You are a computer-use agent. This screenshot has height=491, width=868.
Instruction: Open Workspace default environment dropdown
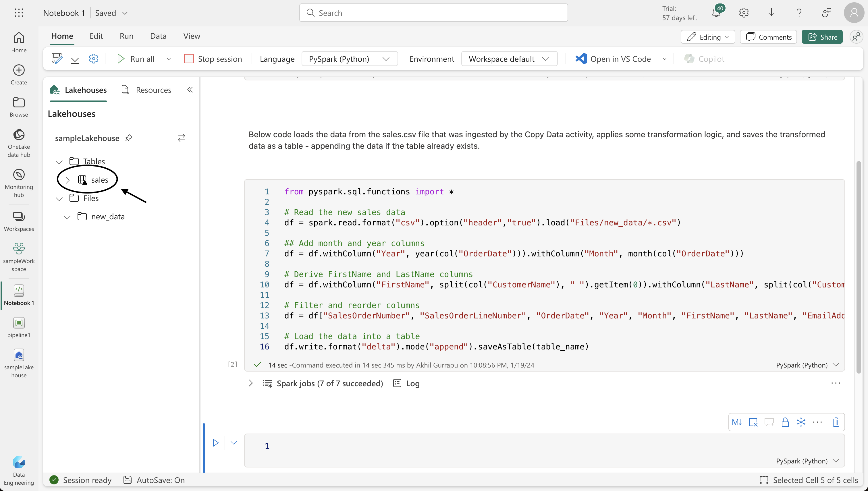click(509, 59)
